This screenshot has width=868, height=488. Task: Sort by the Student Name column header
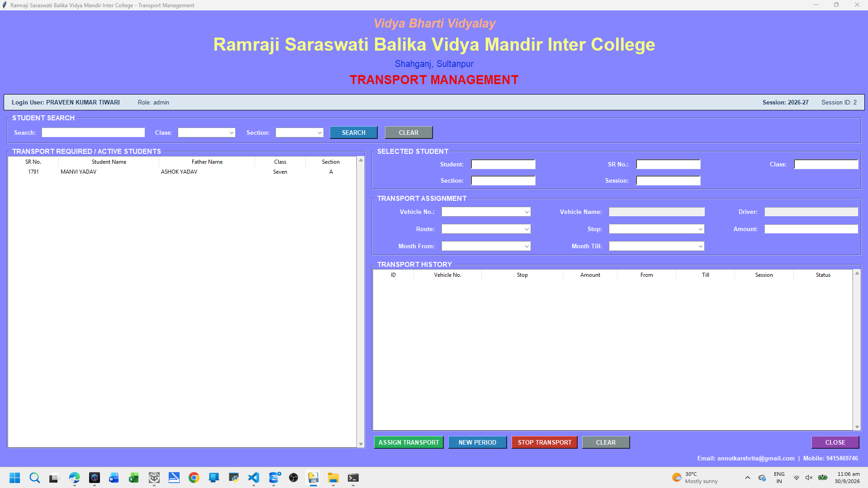click(x=109, y=162)
